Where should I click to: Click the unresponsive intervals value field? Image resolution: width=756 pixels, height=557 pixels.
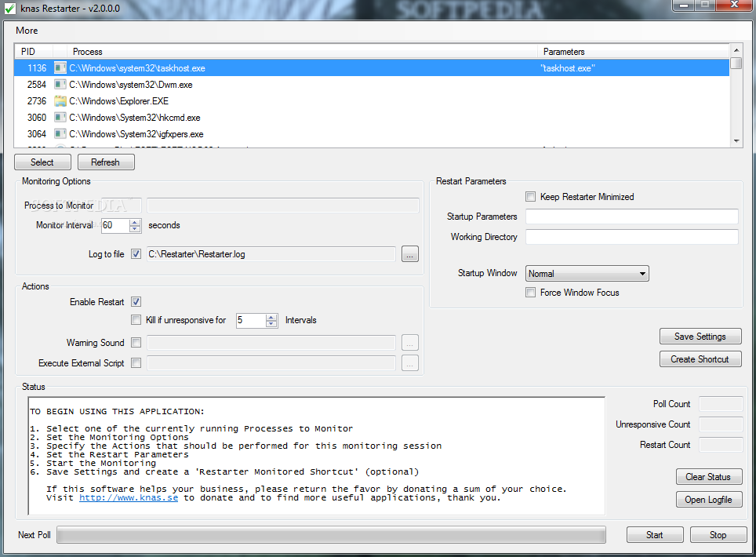pos(251,320)
